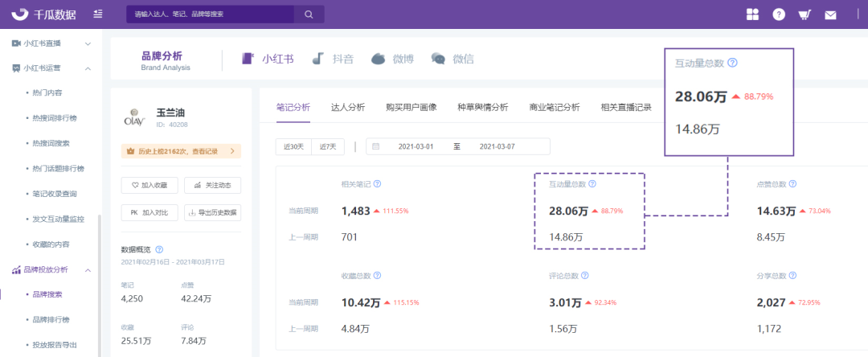Open the help question mark icon
The image size is (868, 357).
(x=779, y=15)
